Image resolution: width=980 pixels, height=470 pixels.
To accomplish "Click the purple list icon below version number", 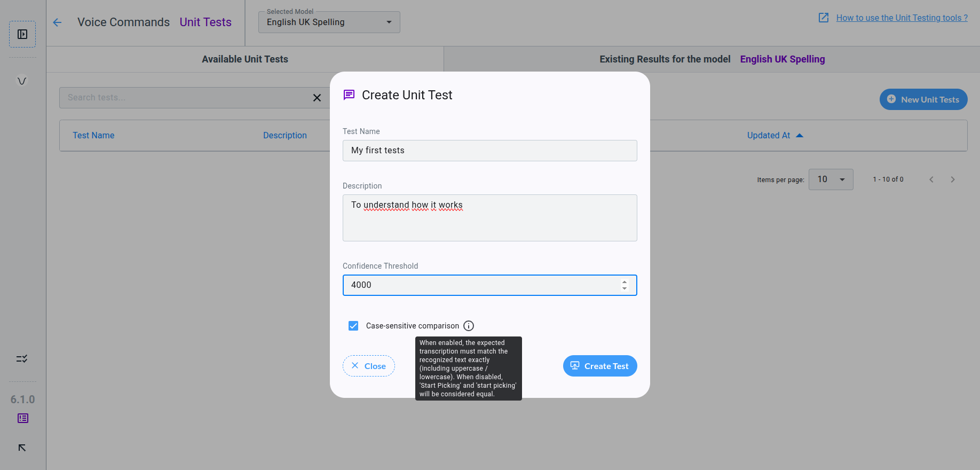I will pos(23,418).
